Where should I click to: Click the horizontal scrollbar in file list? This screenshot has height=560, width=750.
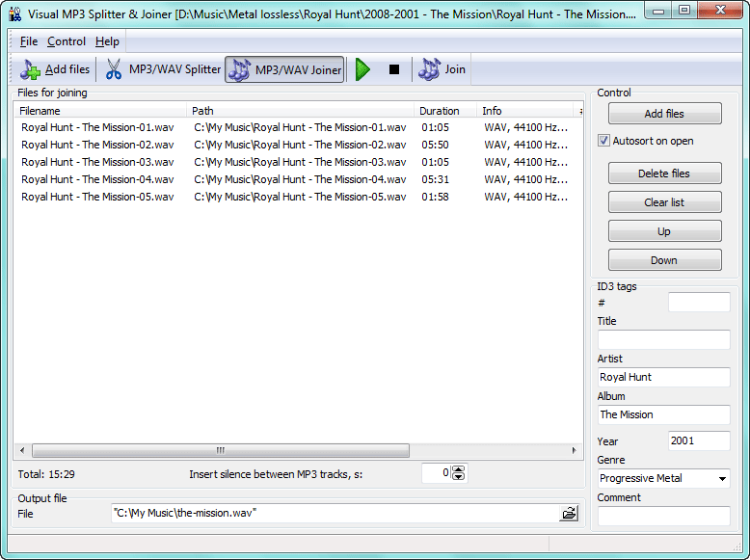tap(220, 450)
